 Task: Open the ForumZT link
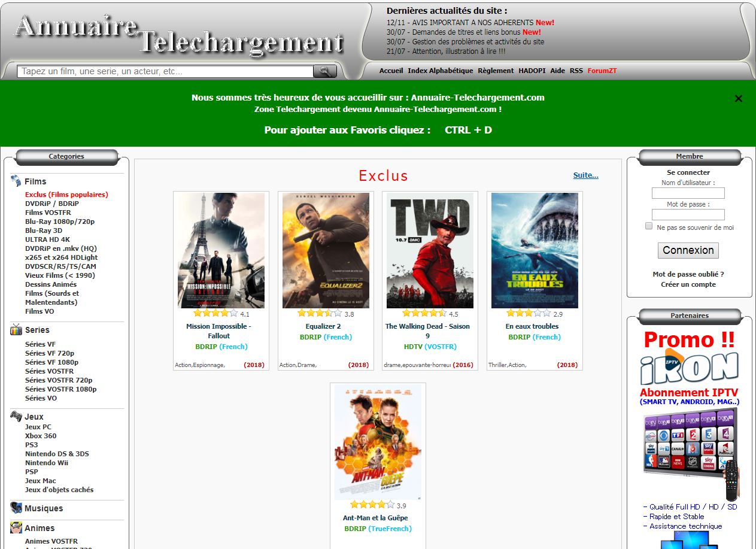pyautogui.click(x=602, y=71)
